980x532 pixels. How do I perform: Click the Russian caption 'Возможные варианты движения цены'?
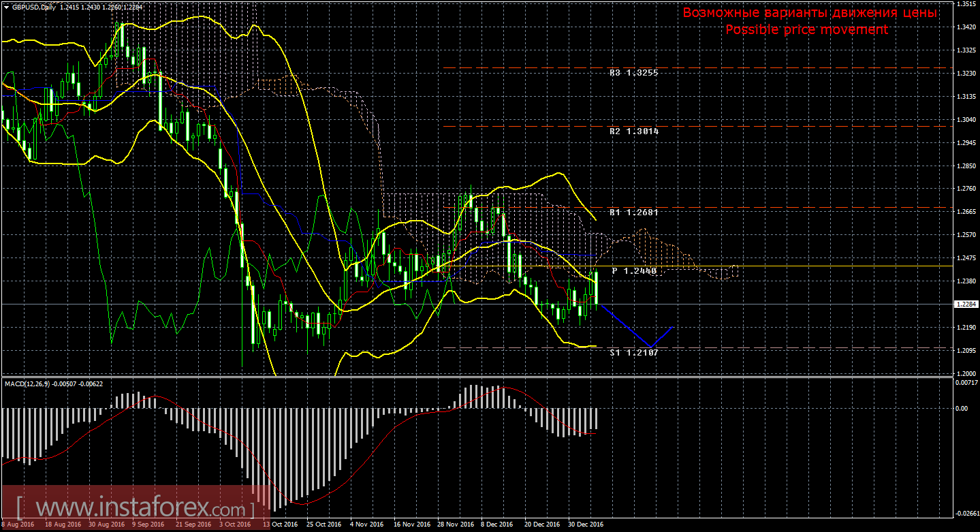810,13
